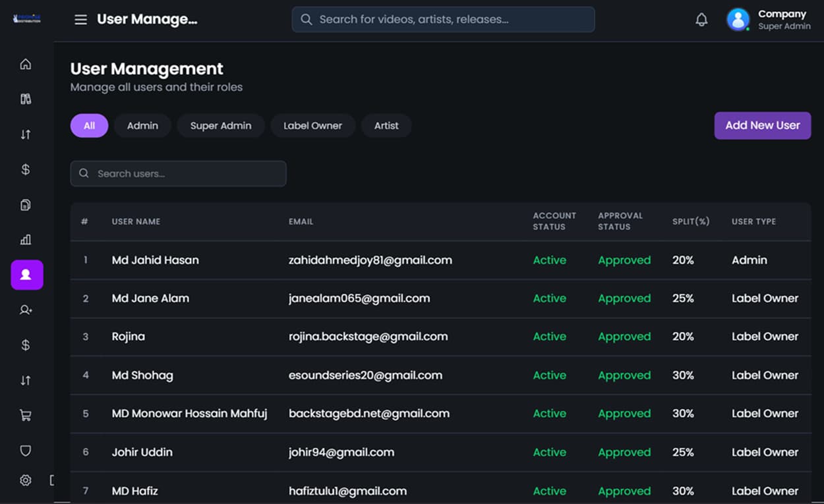Open the bar chart analytics icon
This screenshot has width=824, height=504.
point(26,240)
